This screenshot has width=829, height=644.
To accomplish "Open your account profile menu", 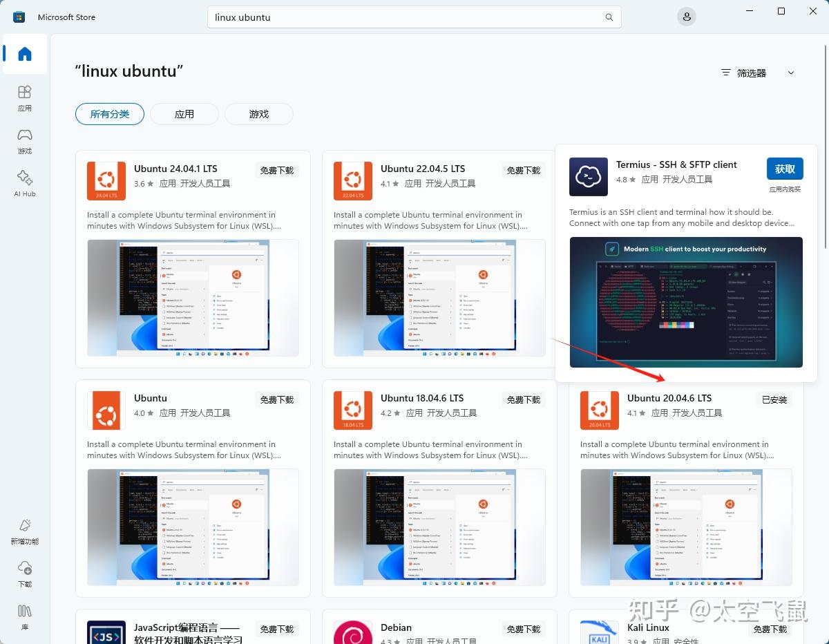I will coord(686,17).
